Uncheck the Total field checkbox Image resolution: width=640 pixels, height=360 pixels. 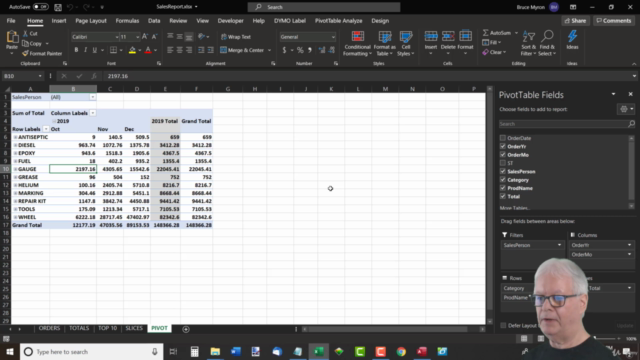point(503,196)
